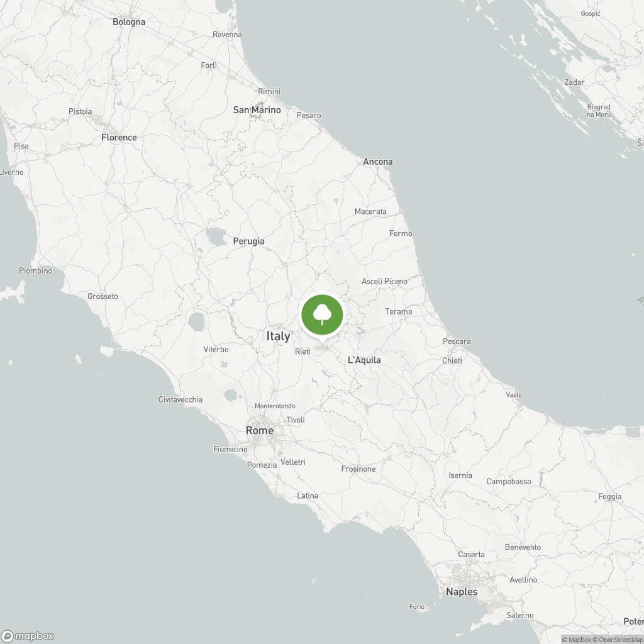644x644 pixels.
Task: Click the Zadar city label
Action: 574,82
